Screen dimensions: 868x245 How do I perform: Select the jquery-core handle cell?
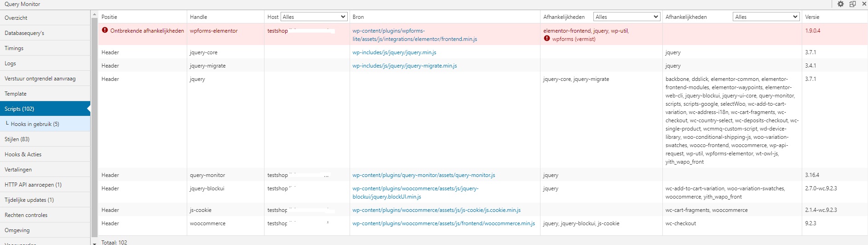[225, 52]
